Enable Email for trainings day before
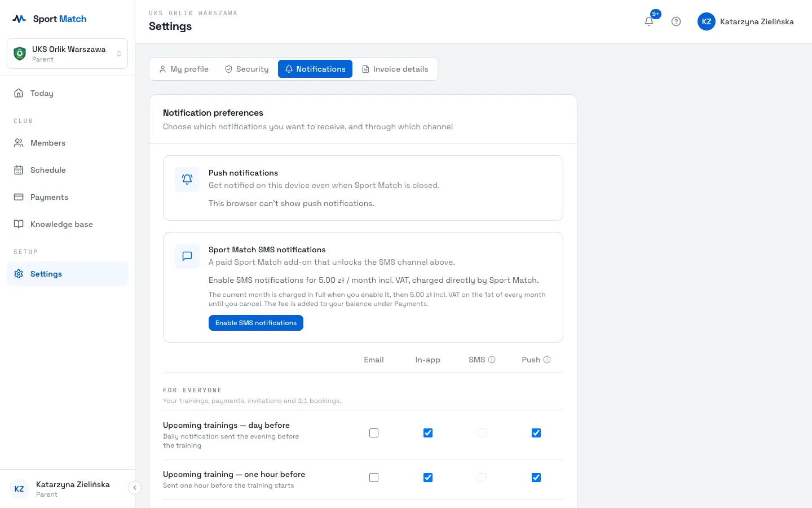The height and width of the screenshot is (508, 812). (374, 433)
